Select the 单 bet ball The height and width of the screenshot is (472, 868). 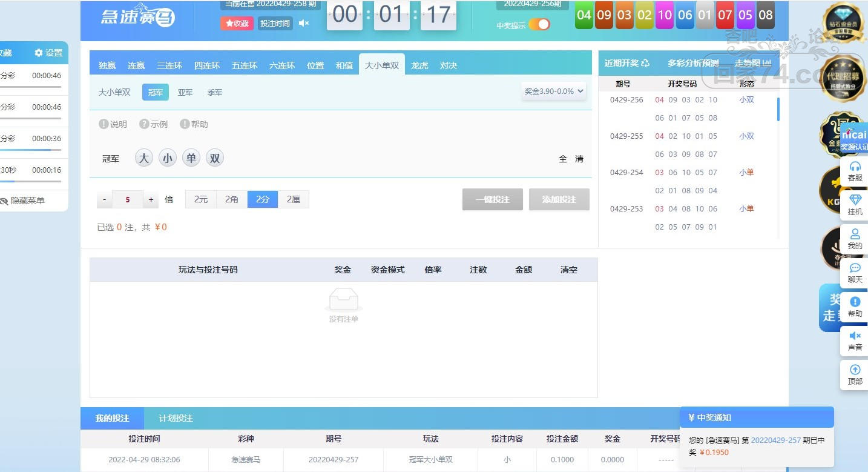click(191, 159)
